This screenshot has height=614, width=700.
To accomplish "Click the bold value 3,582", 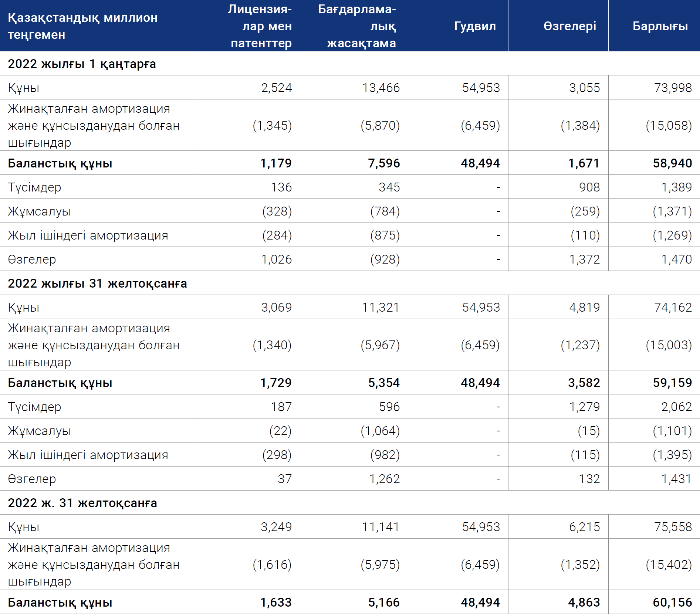I will (x=584, y=383).
